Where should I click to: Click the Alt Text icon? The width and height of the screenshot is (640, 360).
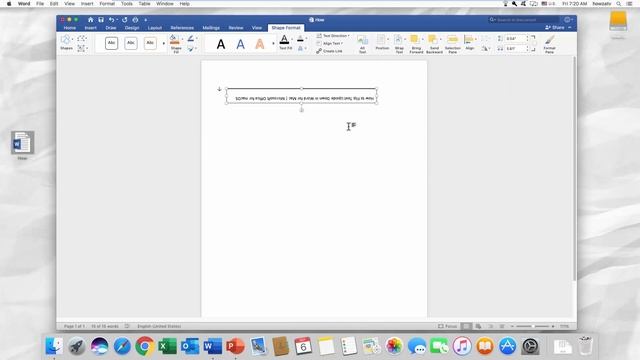pyautogui.click(x=362, y=40)
